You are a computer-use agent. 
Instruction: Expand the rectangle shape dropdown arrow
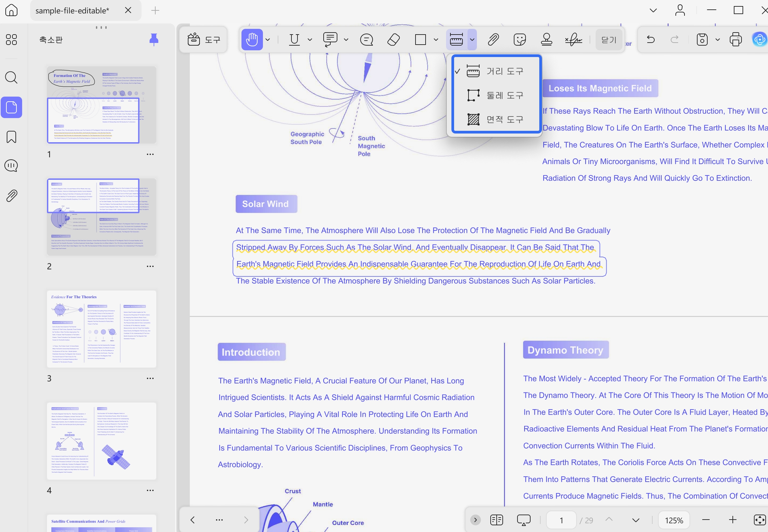(x=436, y=40)
